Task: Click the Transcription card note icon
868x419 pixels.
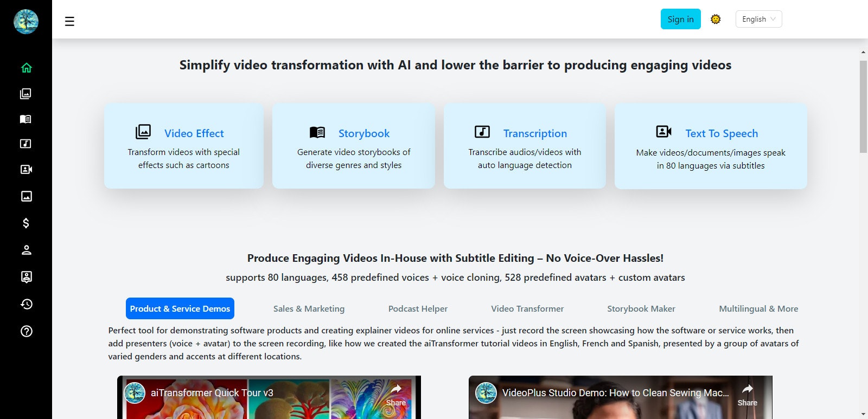Action: (x=482, y=132)
